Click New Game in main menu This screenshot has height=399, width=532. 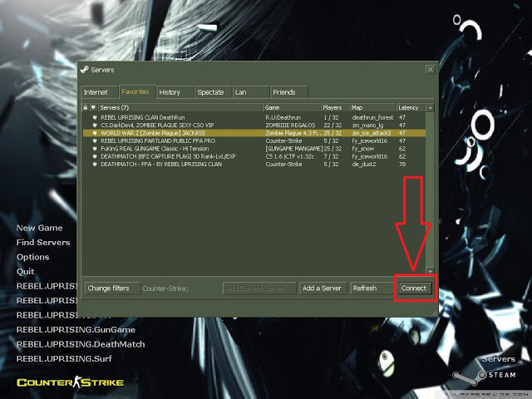[39, 228]
